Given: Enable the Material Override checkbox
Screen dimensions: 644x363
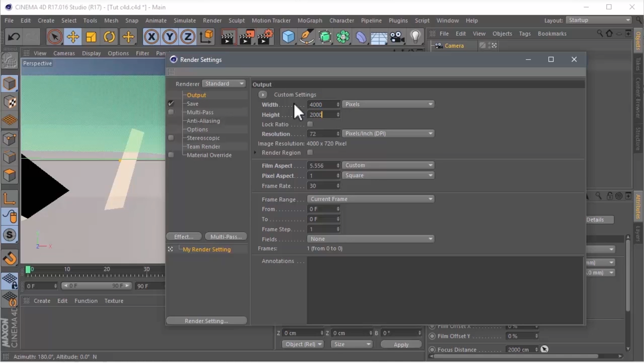Looking at the screenshot, I should tap(171, 155).
